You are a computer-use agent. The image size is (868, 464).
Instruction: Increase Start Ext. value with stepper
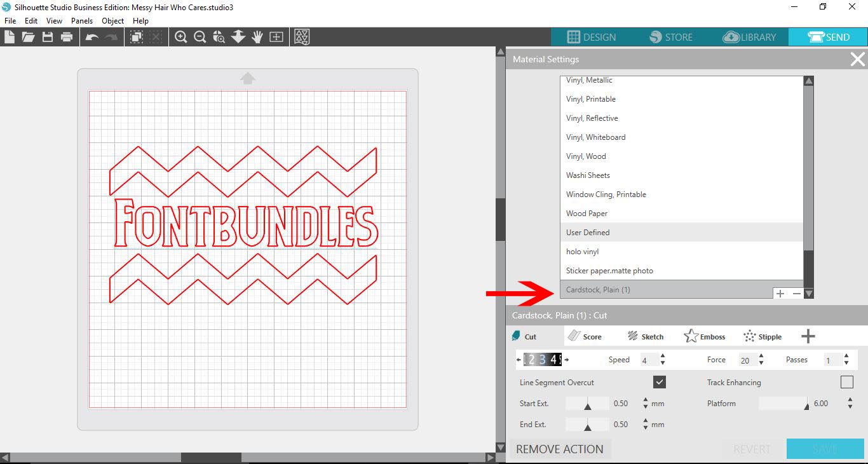point(646,400)
